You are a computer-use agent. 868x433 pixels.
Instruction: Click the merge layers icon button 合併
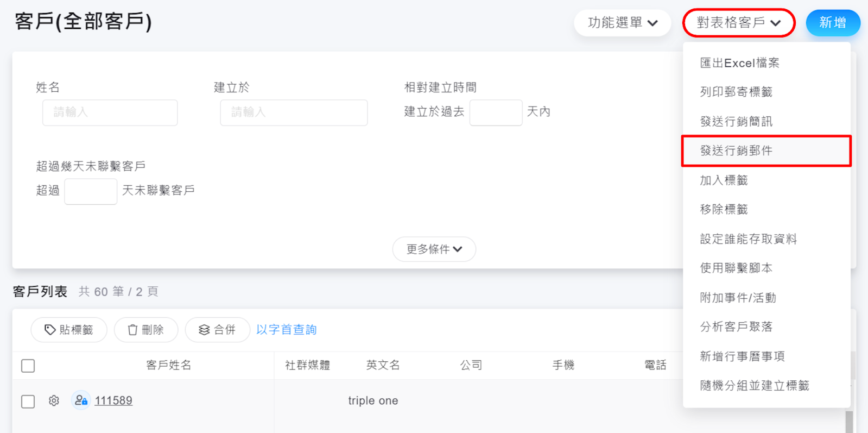tap(217, 330)
